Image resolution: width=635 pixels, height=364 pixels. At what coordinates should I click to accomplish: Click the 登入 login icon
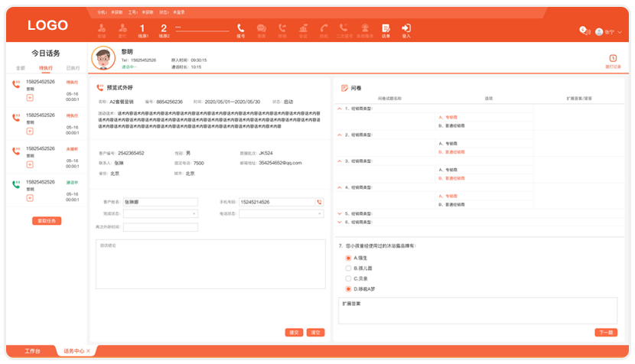coord(406,29)
